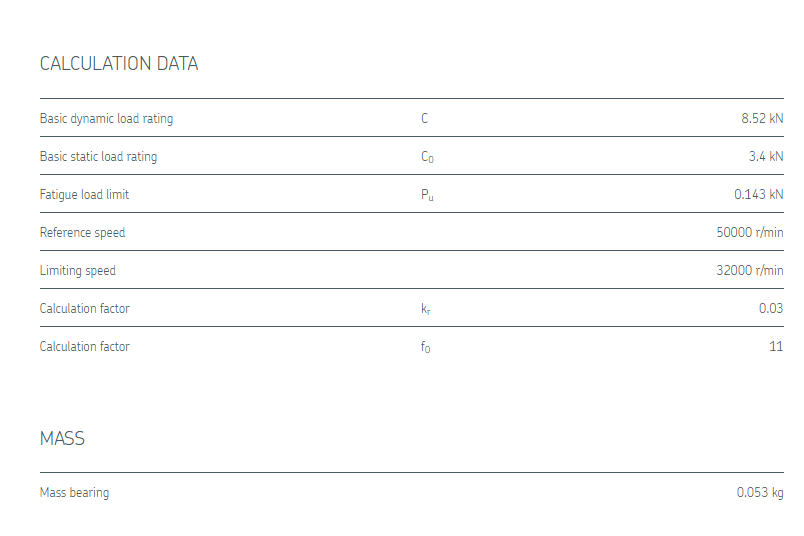Select the 3.4 kN value

coord(766,157)
